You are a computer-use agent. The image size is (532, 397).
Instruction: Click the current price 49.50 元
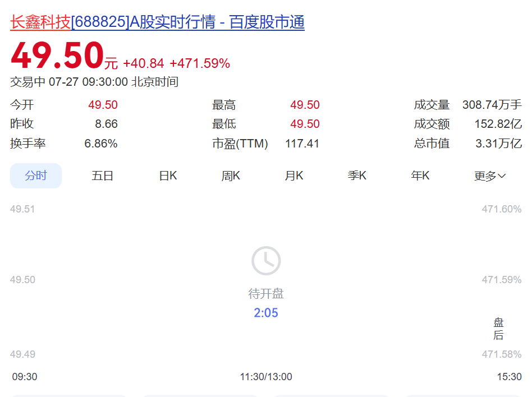pos(64,56)
